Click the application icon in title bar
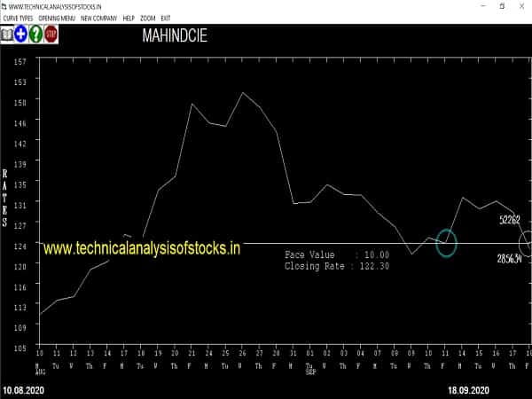Viewport: 532px width, 399px height. point(4,5)
